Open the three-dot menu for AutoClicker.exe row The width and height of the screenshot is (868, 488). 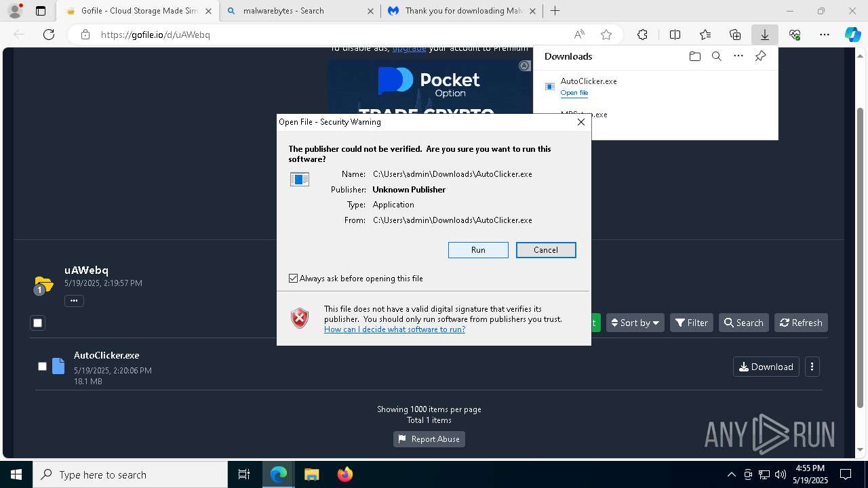click(812, 367)
